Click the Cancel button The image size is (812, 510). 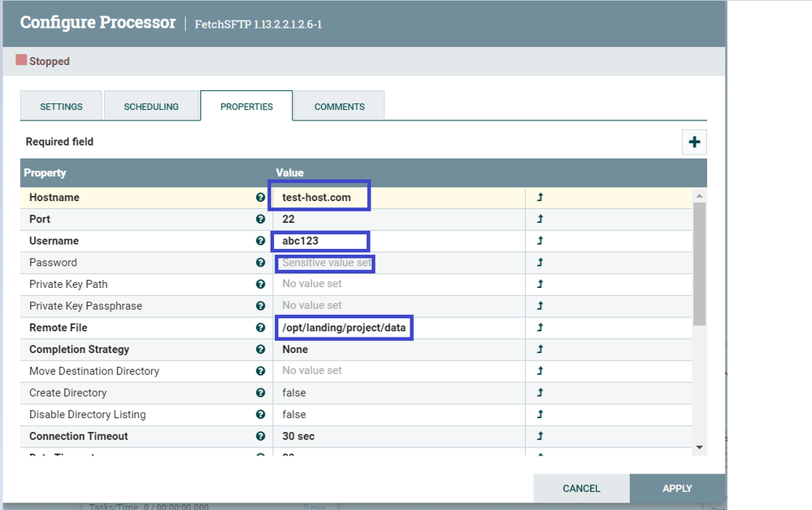point(581,489)
